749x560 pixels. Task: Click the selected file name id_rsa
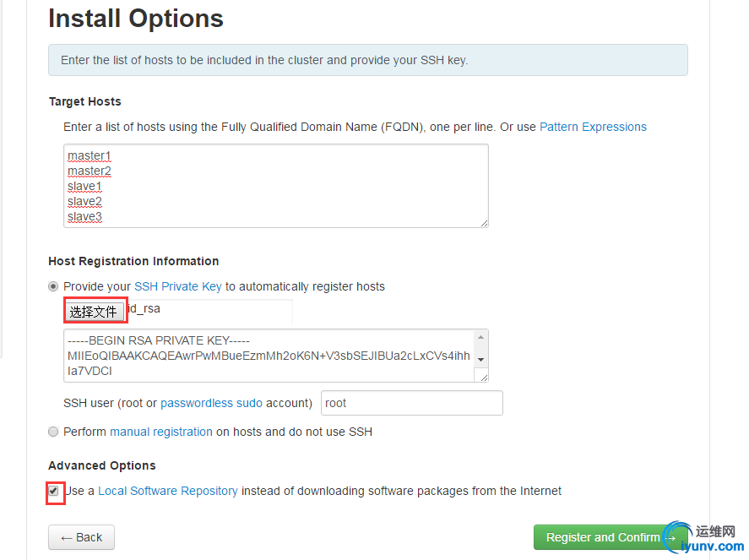tap(144, 309)
